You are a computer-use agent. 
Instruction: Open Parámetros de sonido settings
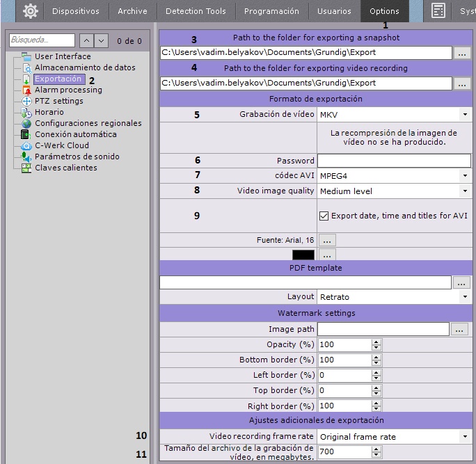pyautogui.click(x=77, y=157)
